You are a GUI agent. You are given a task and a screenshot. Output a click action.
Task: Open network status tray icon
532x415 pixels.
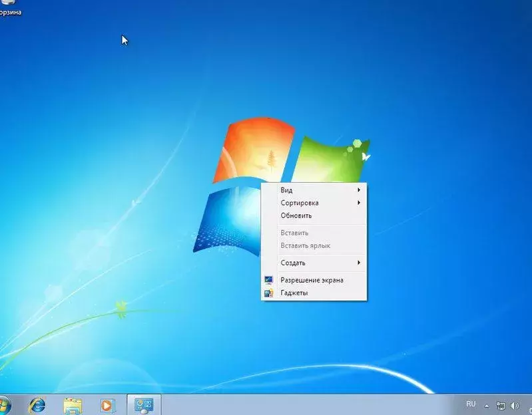tap(501, 405)
